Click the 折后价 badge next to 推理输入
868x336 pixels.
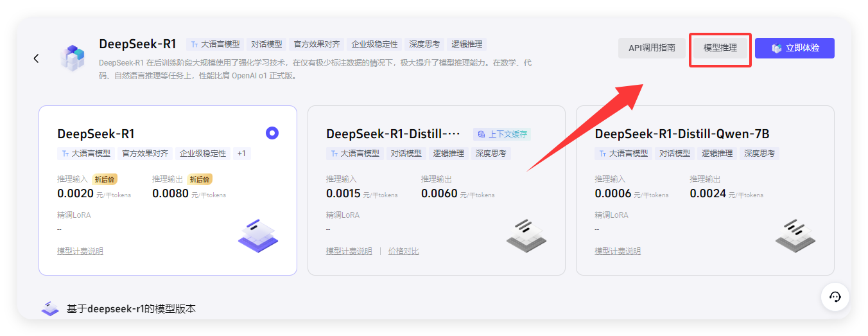[x=105, y=179]
